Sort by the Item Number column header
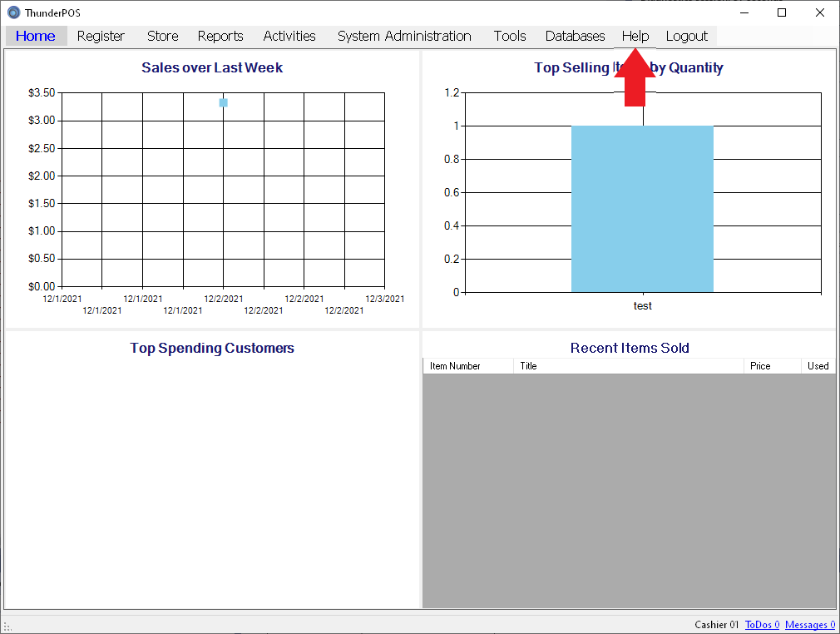 pyautogui.click(x=468, y=366)
